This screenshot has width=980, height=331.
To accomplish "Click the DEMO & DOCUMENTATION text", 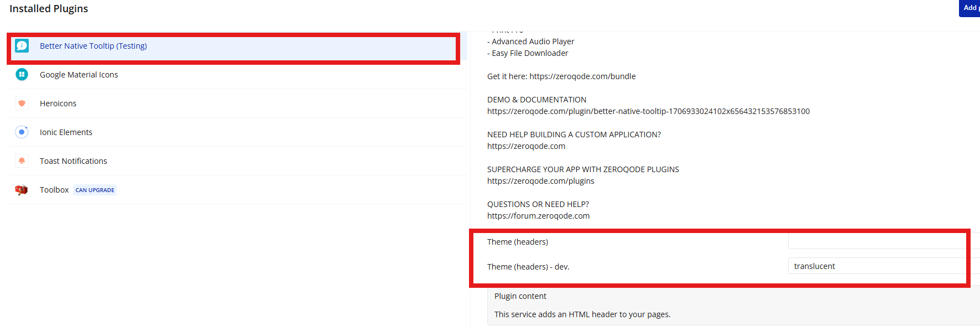I will (x=536, y=100).
